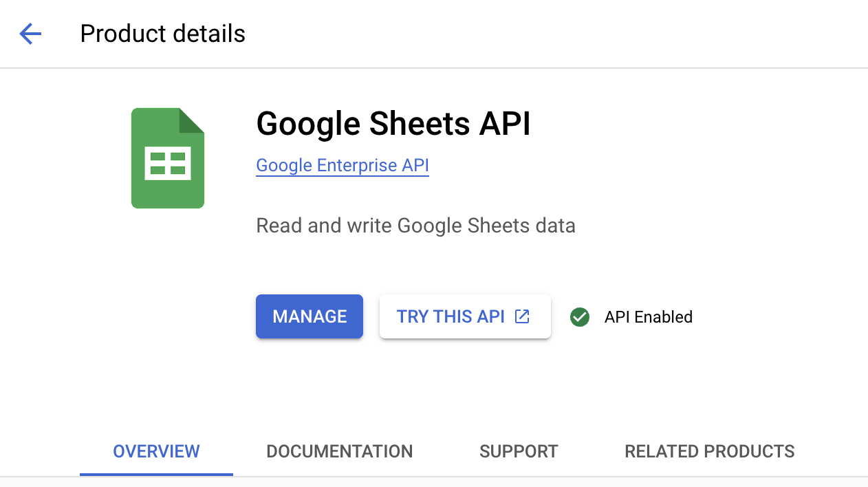Launch Try This API
Screen dimensions: 868x487
465,316
